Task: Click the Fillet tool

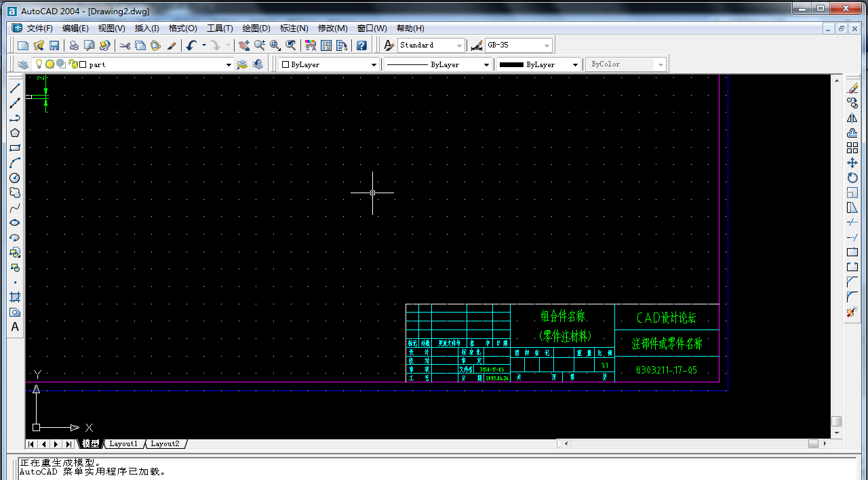Action: coord(852,297)
